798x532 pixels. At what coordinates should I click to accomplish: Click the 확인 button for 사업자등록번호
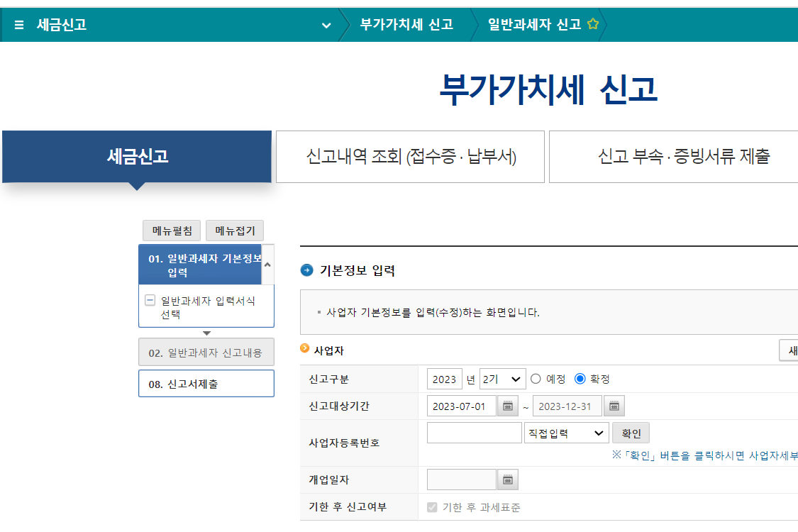(631, 433)
